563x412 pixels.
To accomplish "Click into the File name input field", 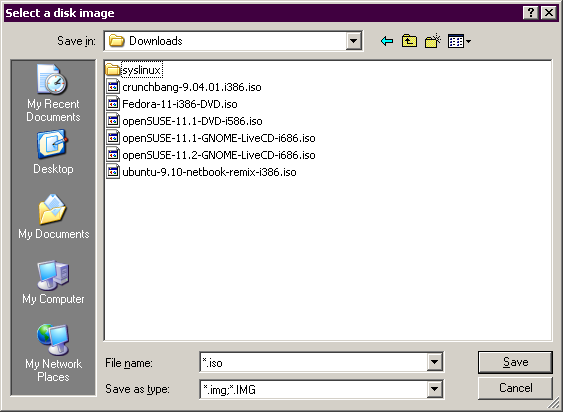I will coord(313,362).
